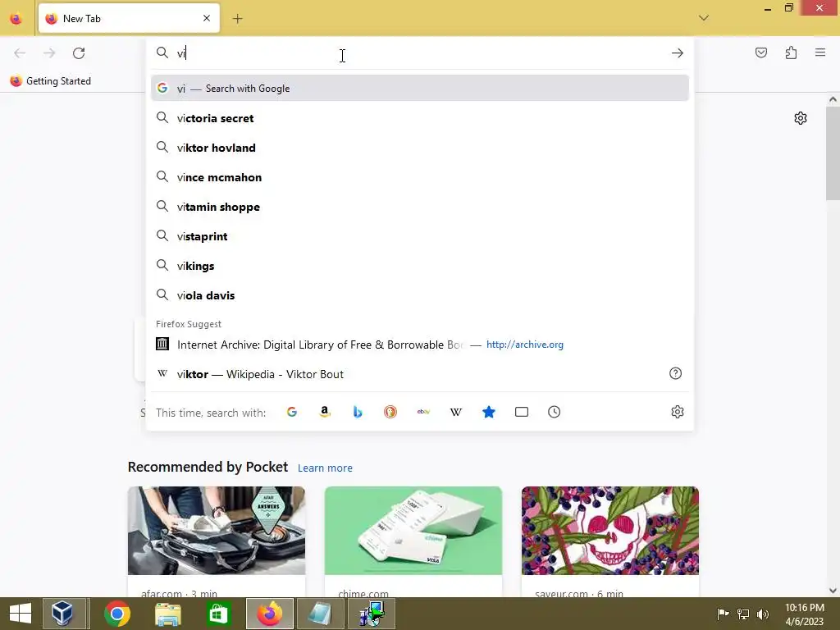Open network status tray icon
840x630 pixels.
[743, 614]
